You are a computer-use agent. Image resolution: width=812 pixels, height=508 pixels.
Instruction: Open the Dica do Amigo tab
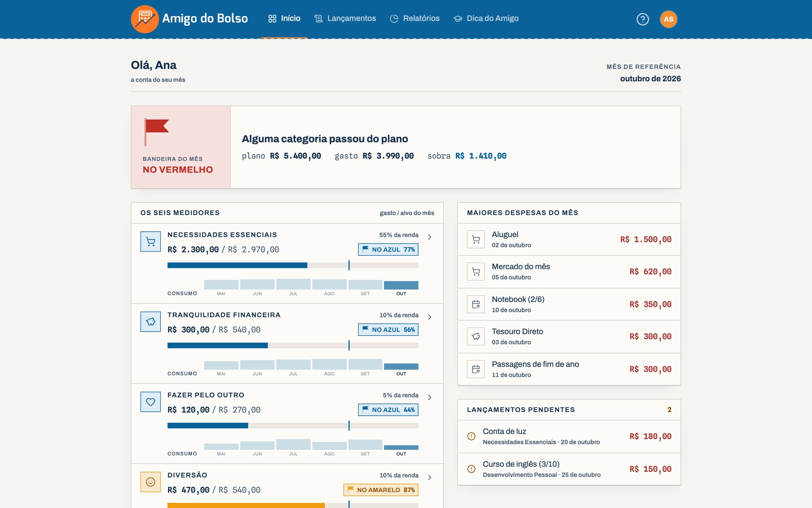point(486,19)
